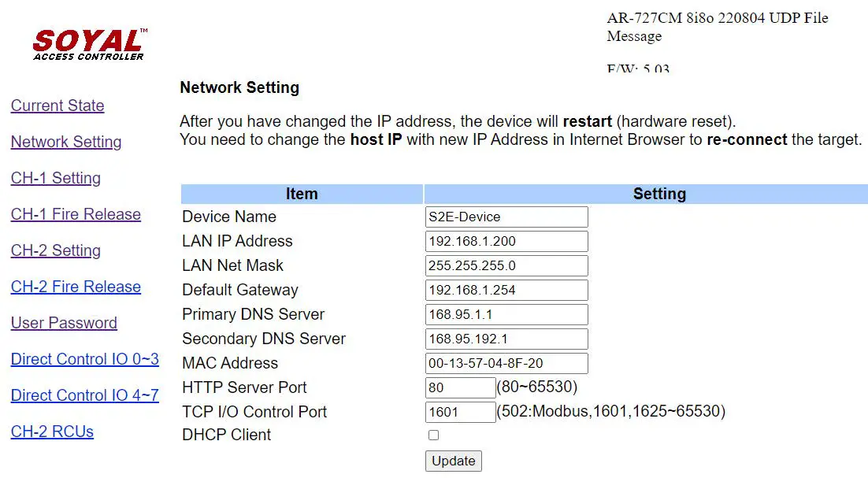This screenshot has width=868, height=478.
Task: Select the LAN IP Address field
Action: [x=506, y=241]
